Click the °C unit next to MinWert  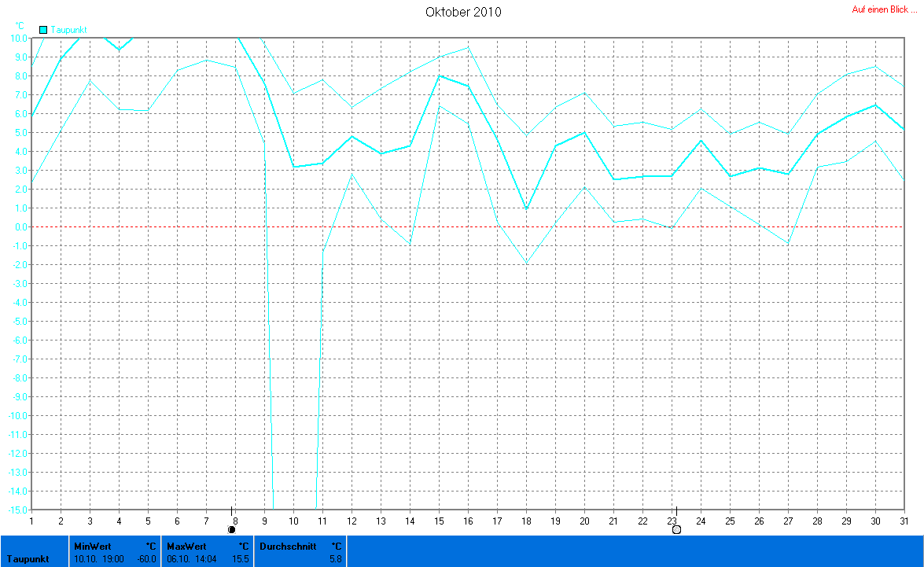[151, 547]
